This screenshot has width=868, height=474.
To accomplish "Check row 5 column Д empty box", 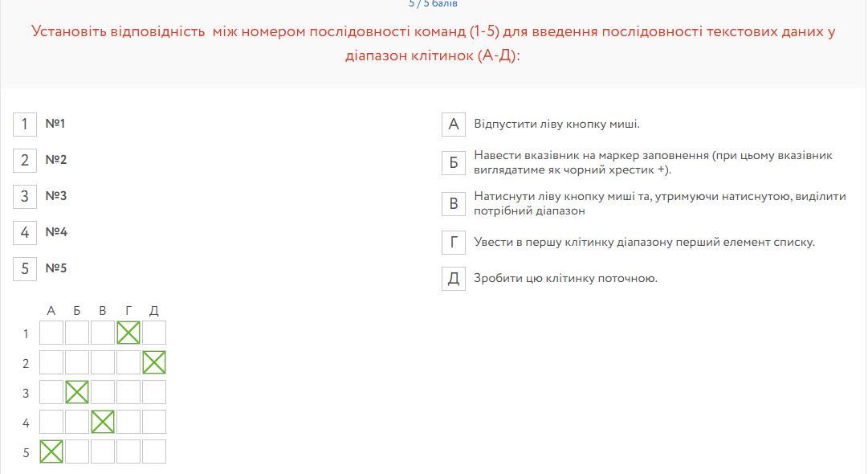I will point(154,452).
